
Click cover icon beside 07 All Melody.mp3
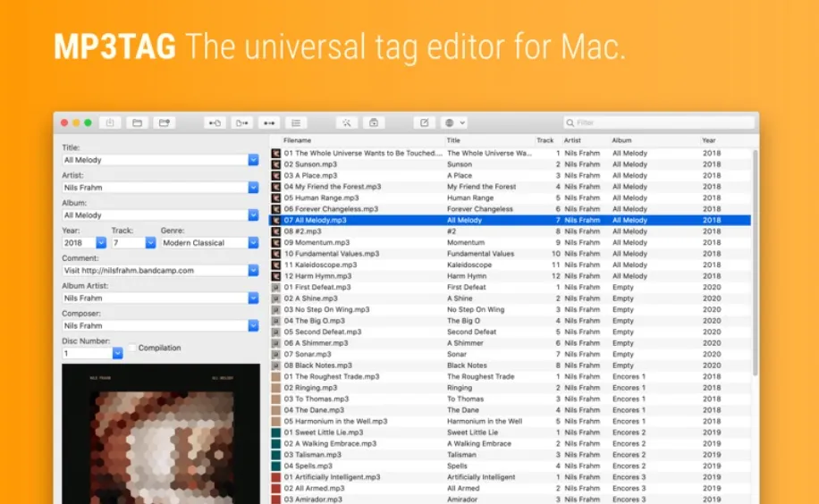(275, 221)
